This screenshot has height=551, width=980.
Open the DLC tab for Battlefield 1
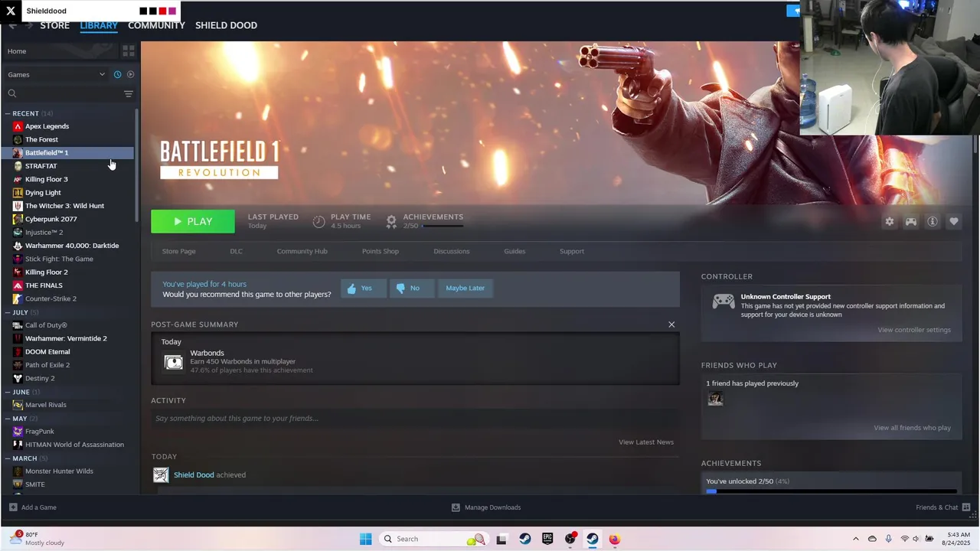[236, 251]
